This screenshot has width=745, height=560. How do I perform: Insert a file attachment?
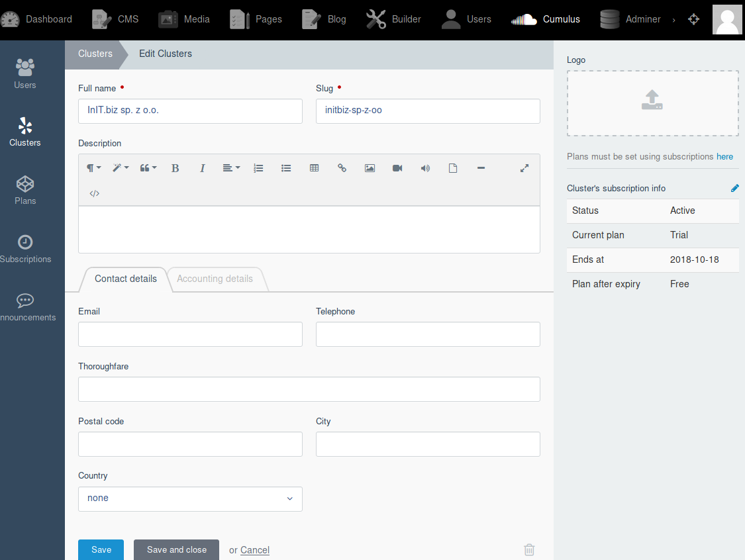tap(453, 168)
